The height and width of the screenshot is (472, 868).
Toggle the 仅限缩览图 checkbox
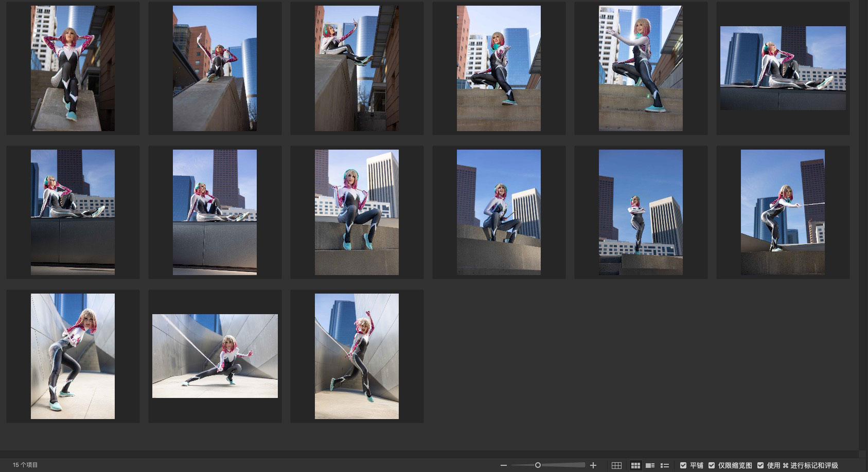pos(712,465)
